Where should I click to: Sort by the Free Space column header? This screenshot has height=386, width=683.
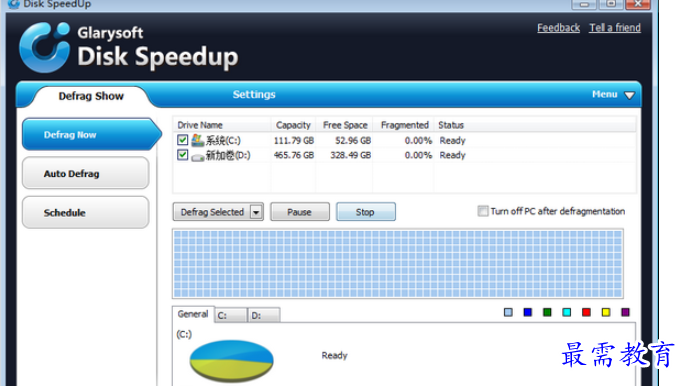[x=345, y=125]
